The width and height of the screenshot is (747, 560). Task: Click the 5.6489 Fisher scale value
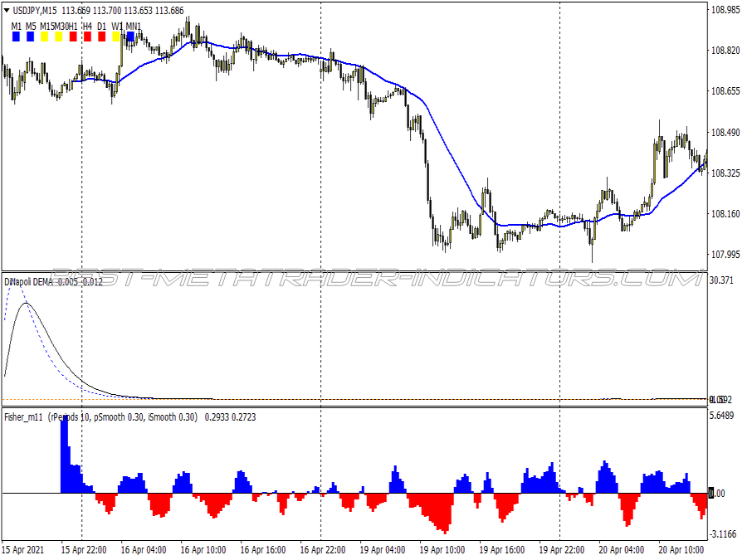tap(721, 416)
